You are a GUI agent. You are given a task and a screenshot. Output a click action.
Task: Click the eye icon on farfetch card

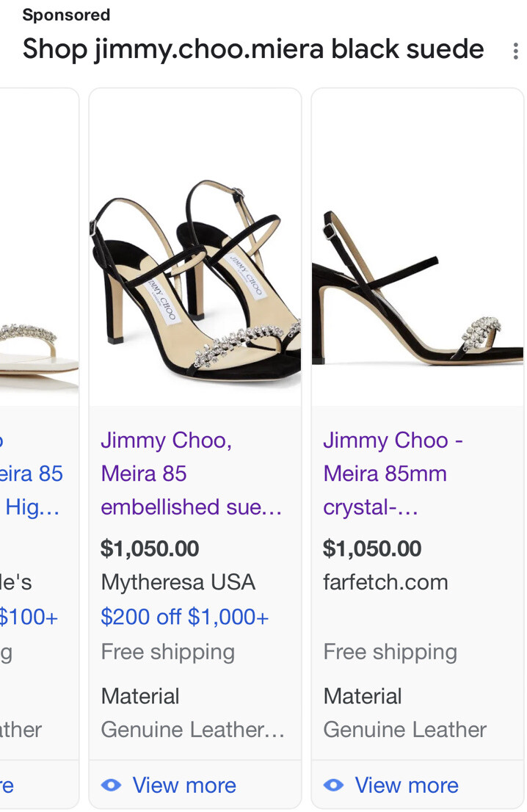333,786
